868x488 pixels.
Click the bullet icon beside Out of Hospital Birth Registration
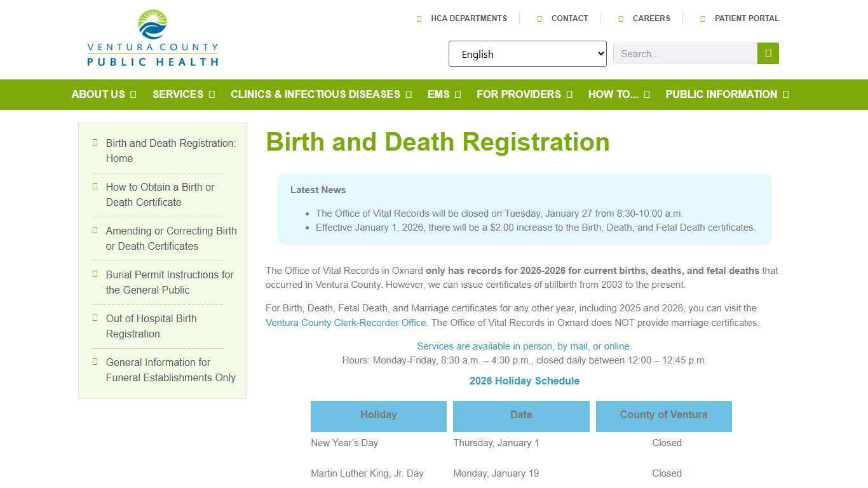[x=94, y=318]
